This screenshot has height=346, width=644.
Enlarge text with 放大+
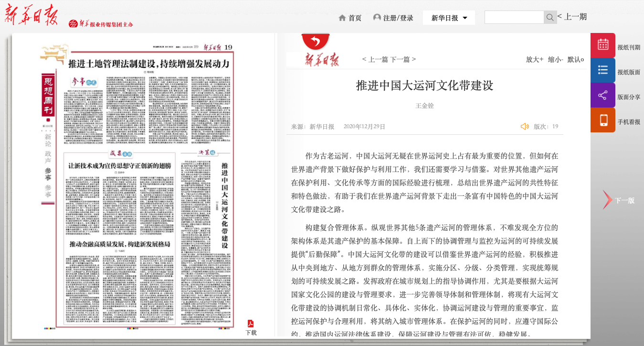tap(535, 59)
